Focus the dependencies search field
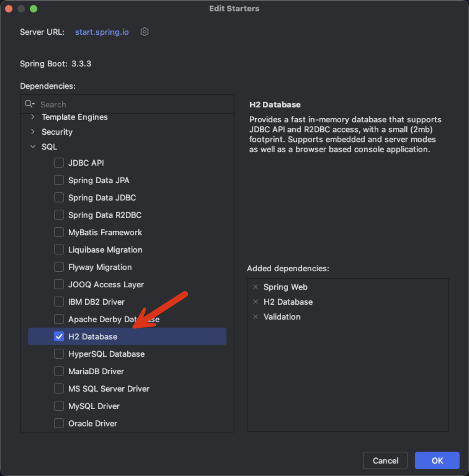The width and height of the screenshot is (469, 476). (x=133, y=104)
